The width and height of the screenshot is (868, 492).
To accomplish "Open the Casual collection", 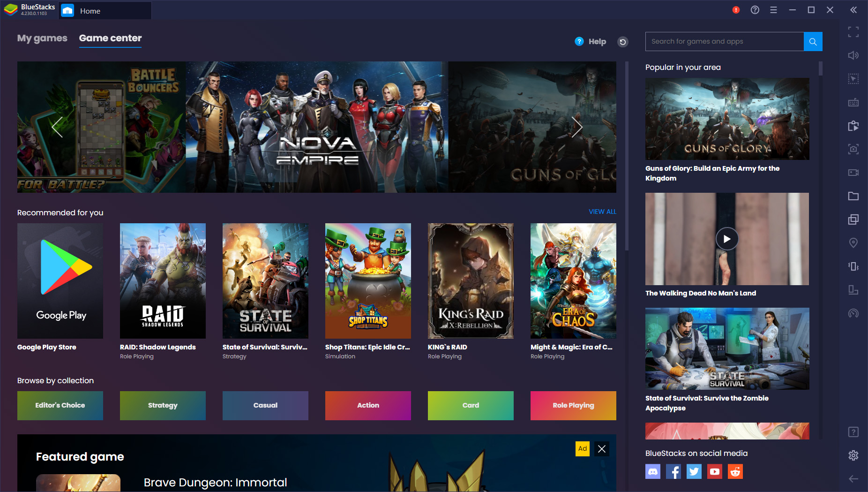I will point(265,405).
